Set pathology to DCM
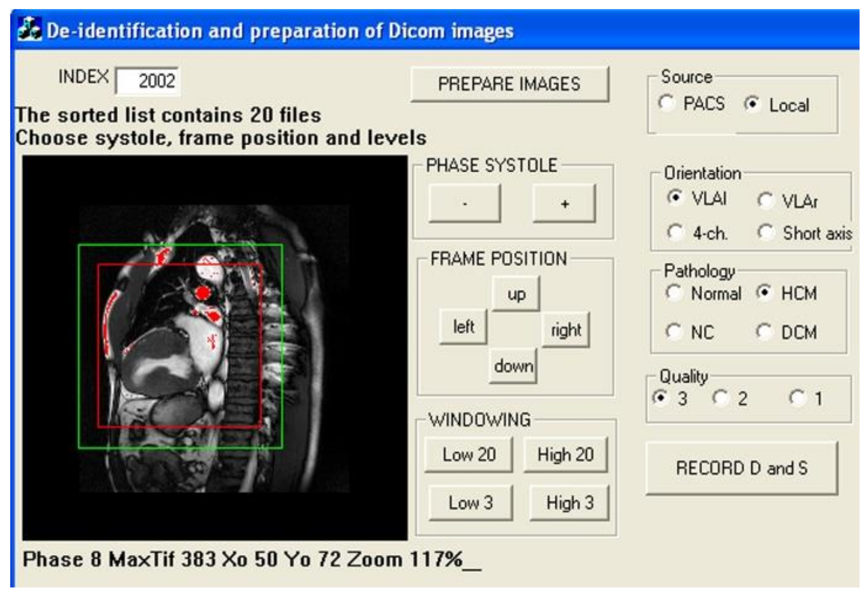The height and width of the screenshot is (597, 868). click(764, 332)
